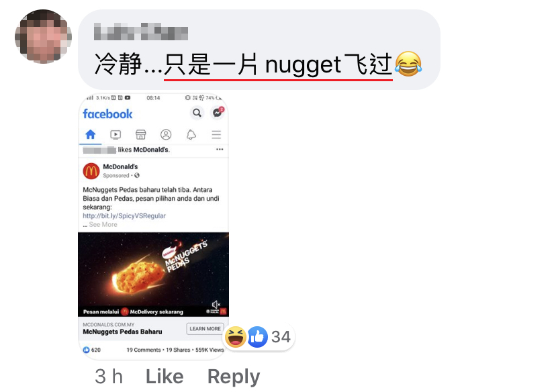This screenshot has height=392, width=556.
Task: Open the three-dot post options menu
Action: 220,149
